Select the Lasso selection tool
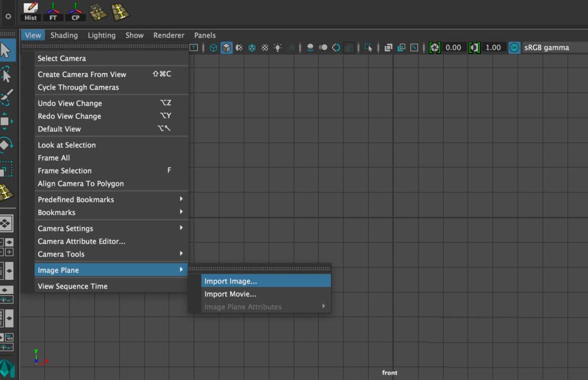The height and width of the screenshot is (380, 588). coord(7,75)
